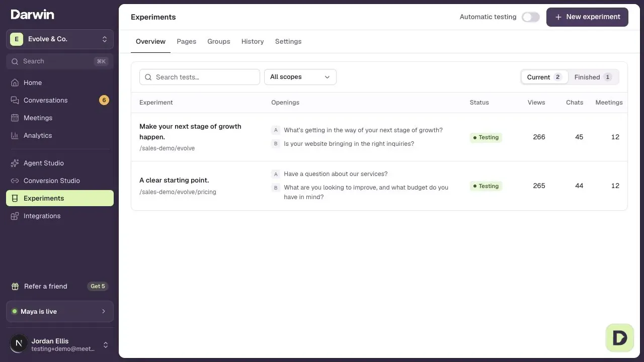The height and width of the screenshot is (362, 644).
Task: Open the Darwin chat widget icon
Action: click(619, 337)
